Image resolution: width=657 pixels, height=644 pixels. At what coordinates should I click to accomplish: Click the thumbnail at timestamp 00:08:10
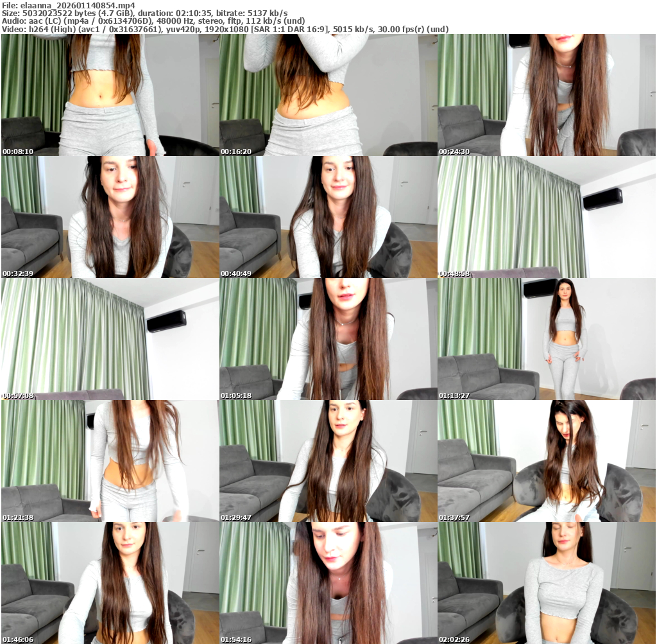click(110, 95)
